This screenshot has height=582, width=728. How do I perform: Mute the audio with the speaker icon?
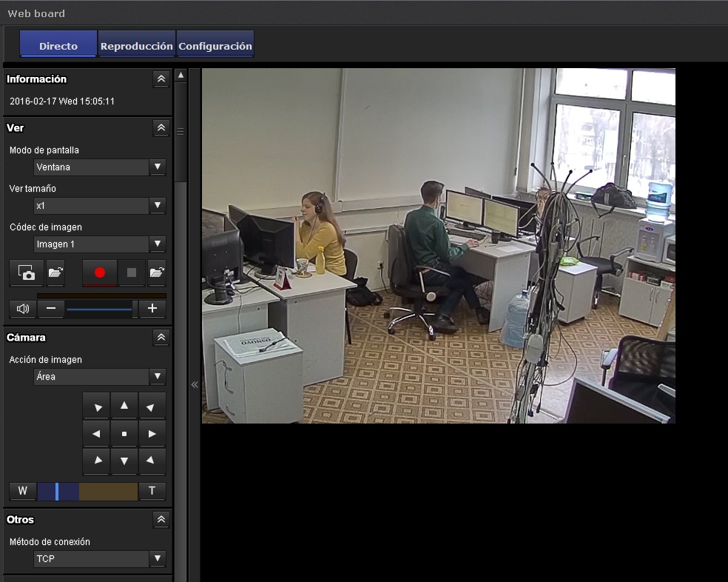coord(22,309)
